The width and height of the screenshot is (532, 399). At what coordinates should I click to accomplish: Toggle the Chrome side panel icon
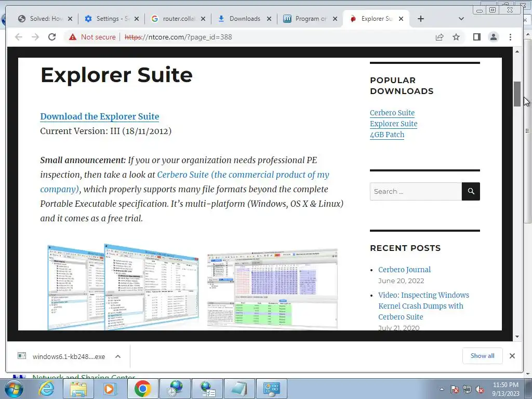[477, 37]
